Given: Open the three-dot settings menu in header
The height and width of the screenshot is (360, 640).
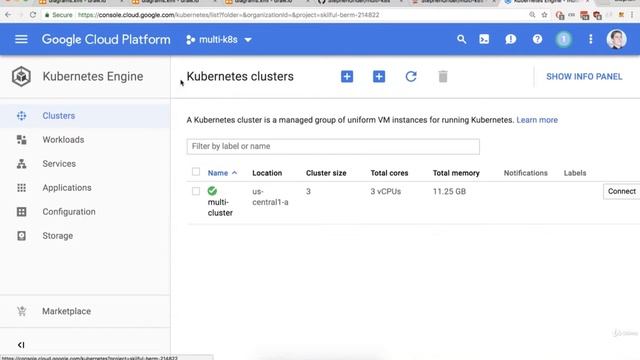Looking at the screenshot, I should pyautogui.click(x=591, y=39).
